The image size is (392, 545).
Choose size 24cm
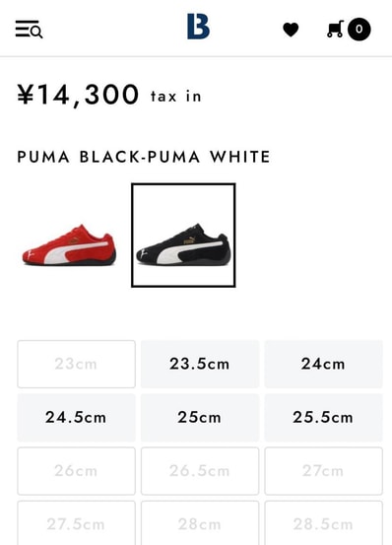(x=323, y=364)
